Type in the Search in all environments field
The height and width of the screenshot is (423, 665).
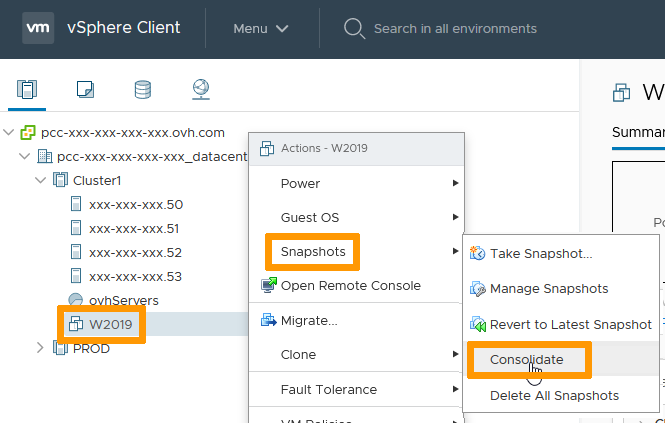(x=455, y=29)
